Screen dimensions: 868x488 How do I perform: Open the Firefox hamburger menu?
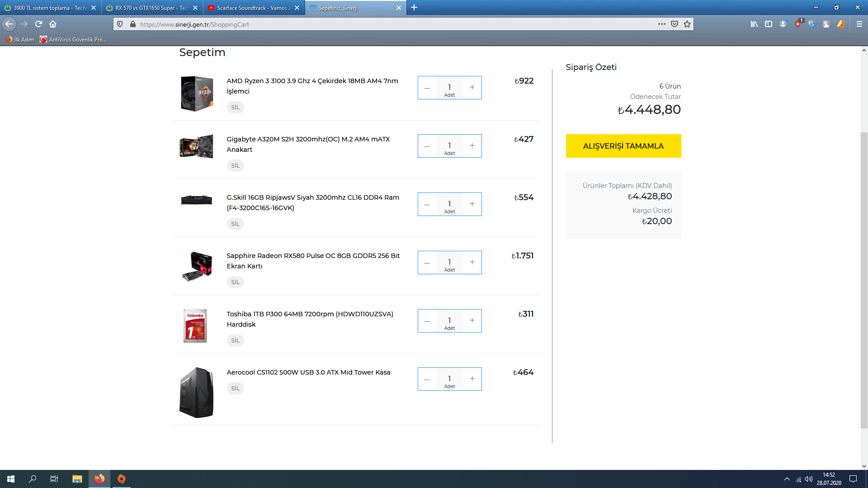(x=859, y=24)
